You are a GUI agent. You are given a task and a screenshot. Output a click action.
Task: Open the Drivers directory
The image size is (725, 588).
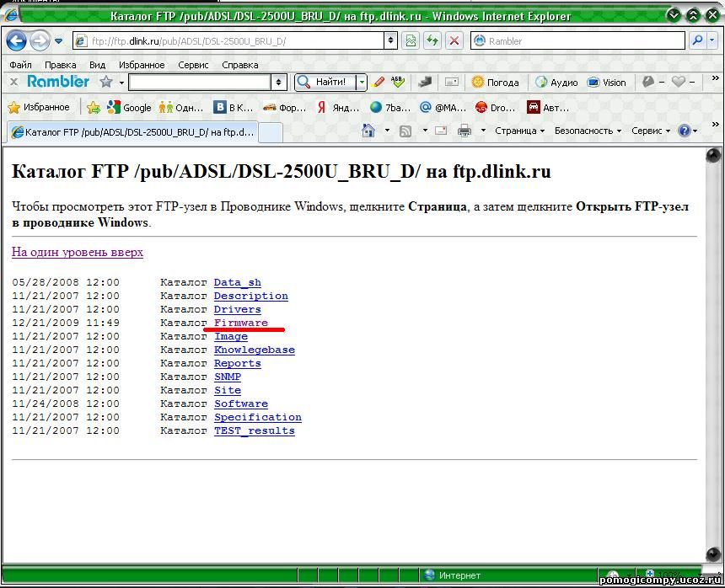(237, 309)
